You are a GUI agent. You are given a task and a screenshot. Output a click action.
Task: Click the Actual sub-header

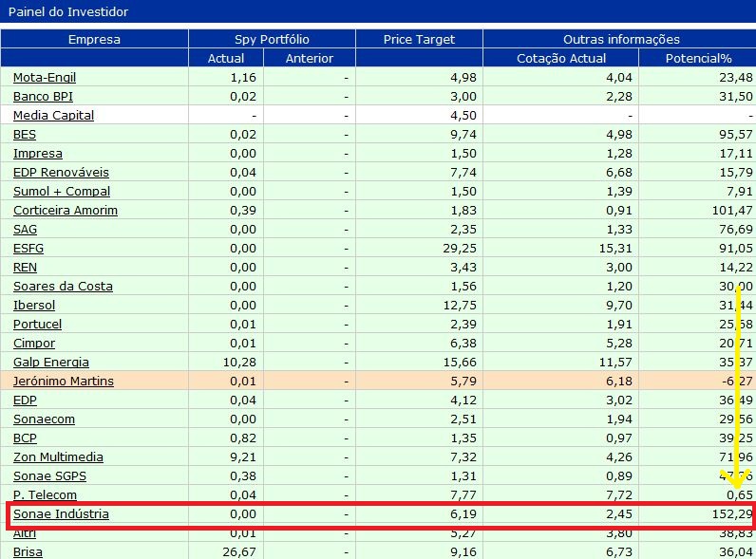226,58
